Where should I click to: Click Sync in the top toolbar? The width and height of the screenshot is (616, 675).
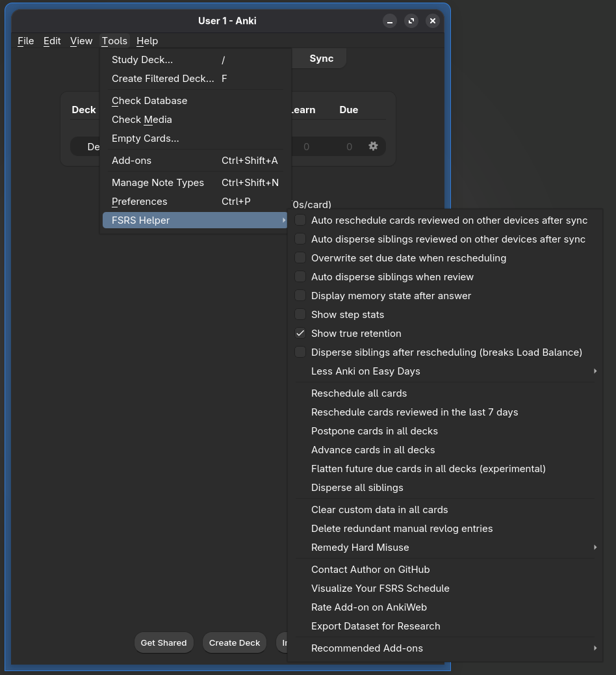pyautogui.click(x=321, y=59)
